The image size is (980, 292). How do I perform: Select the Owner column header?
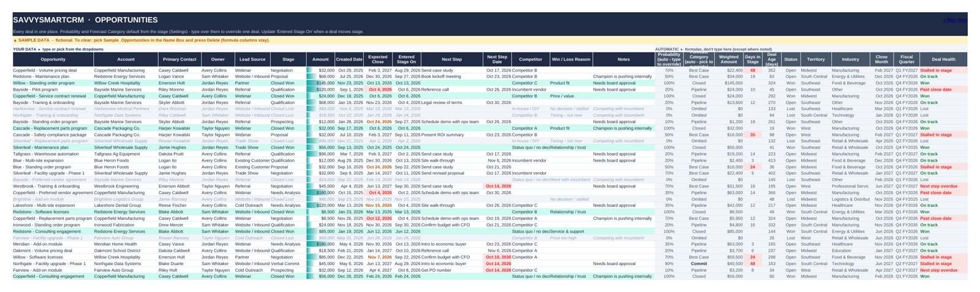tap(218, 59)
